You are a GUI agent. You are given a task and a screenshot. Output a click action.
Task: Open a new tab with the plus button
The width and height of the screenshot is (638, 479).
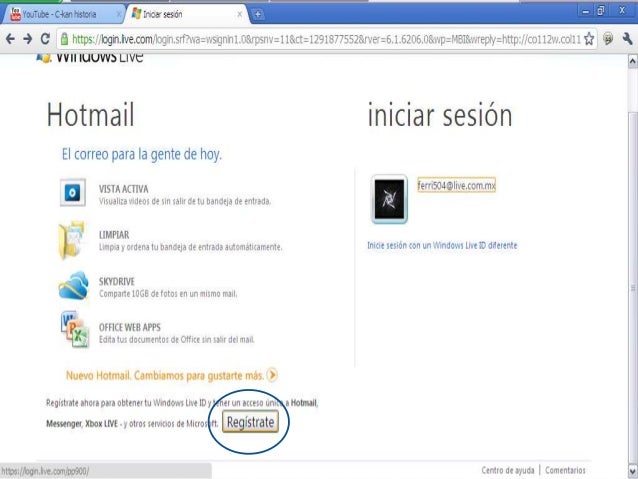258,15
